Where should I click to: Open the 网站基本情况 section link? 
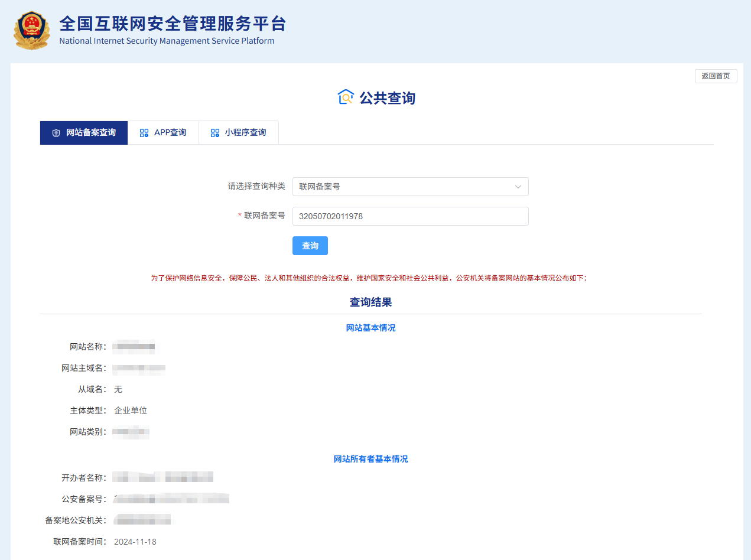coord(370,327)
